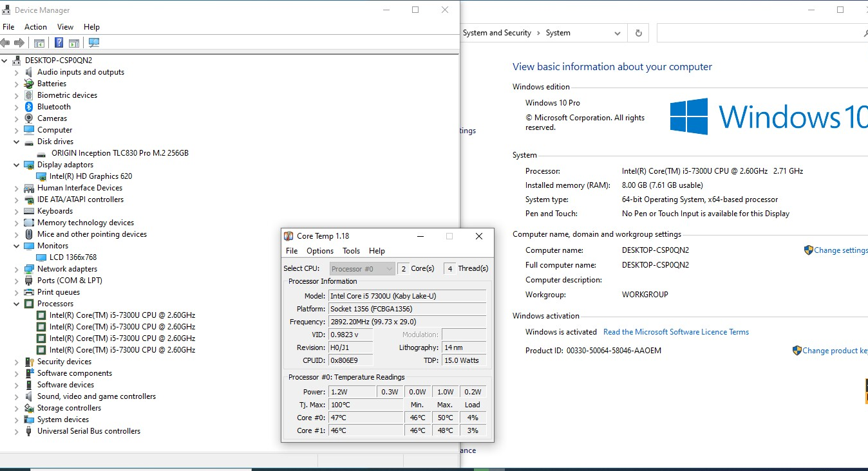This screenshot has width=868, height=471.
Task: Click Scan for hardware changes icon
Action: 94,43
